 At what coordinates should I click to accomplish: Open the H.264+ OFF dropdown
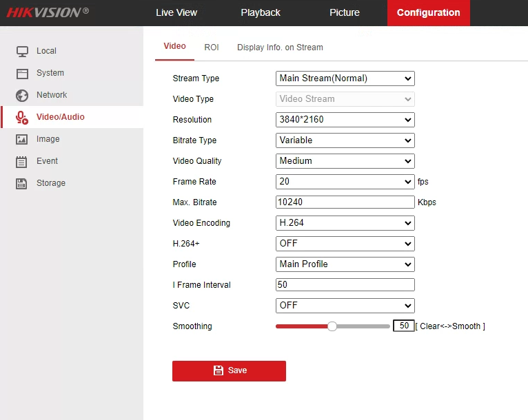[x=345, y=244]
